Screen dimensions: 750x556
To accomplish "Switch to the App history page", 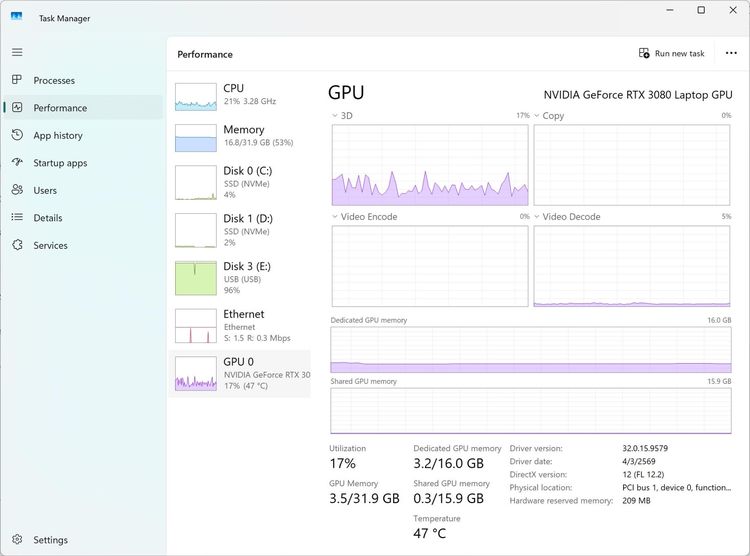I will tap(58, 135).
